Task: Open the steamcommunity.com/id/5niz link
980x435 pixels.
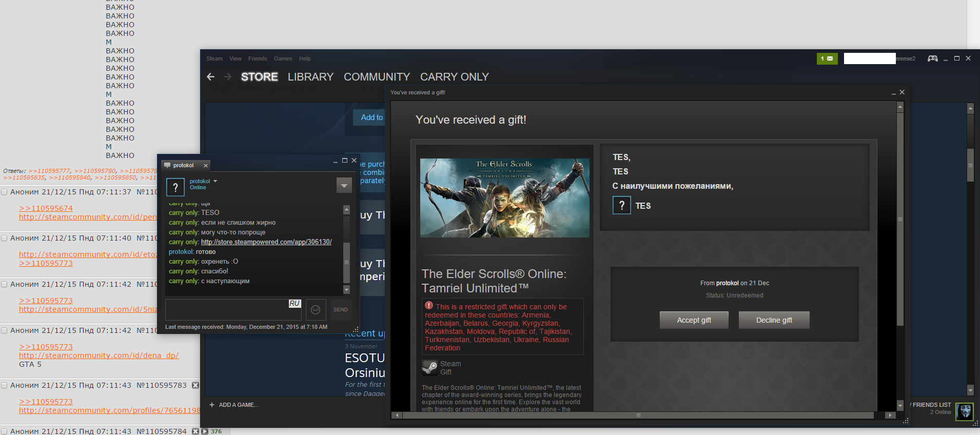Action: click(88, 309)
